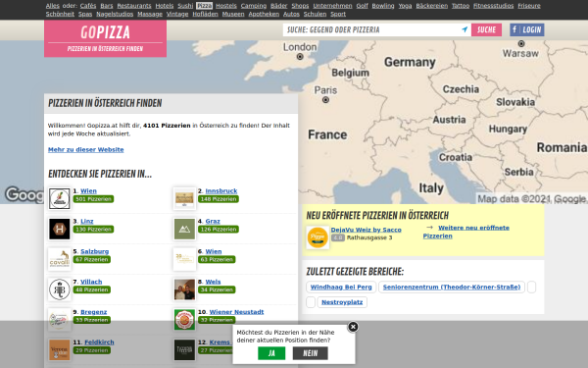Screen dimensions: 588x368
Task: Open the Bregenz pizzeria thumbnail
Action: pos(59,320)
